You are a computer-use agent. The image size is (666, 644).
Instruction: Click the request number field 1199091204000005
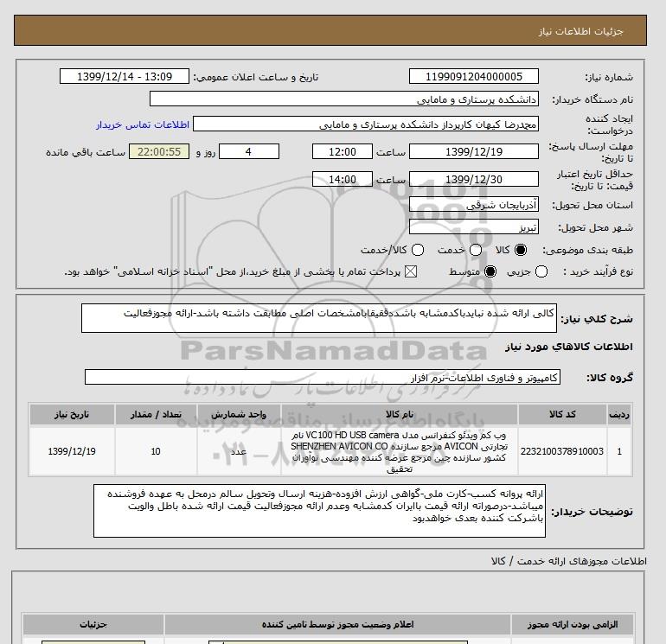click(x=474, y=76)
